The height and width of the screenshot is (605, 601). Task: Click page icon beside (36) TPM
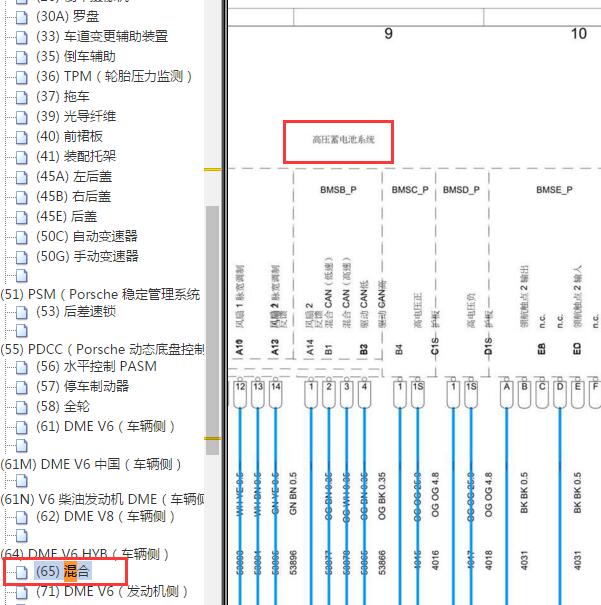22,77
